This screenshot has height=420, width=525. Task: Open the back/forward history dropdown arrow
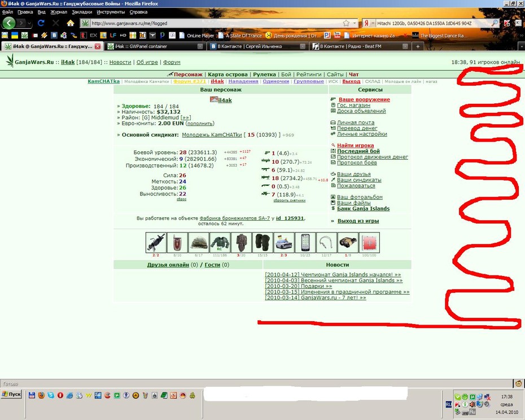[29, 24]
